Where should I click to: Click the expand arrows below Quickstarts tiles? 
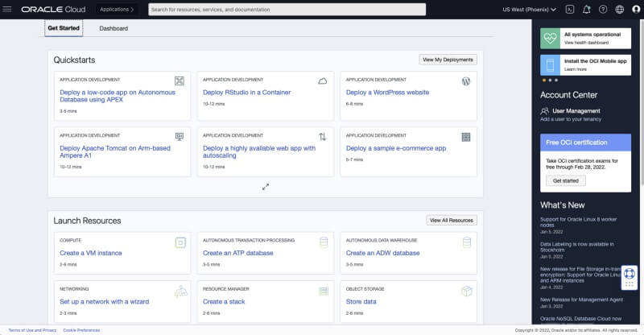coord(266,187)
